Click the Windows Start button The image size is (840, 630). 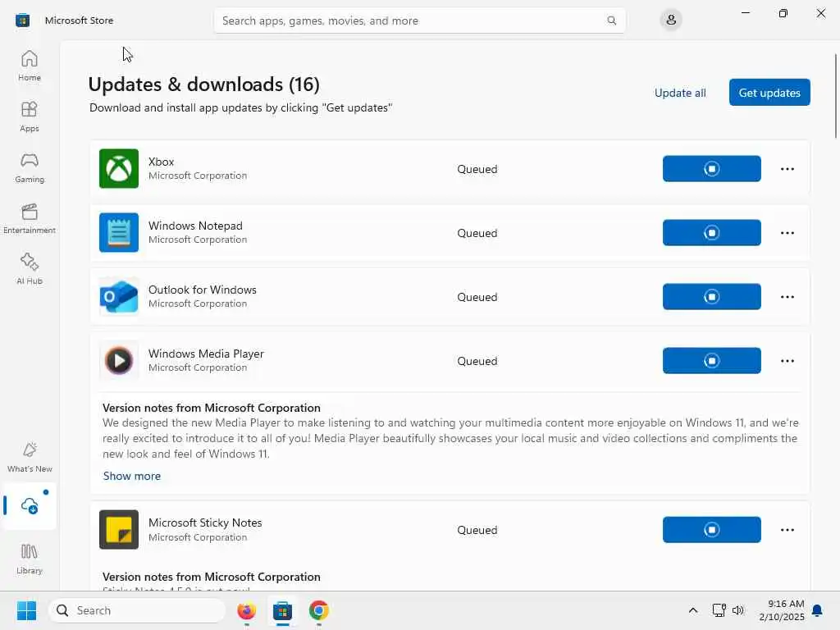coord(26,610)
